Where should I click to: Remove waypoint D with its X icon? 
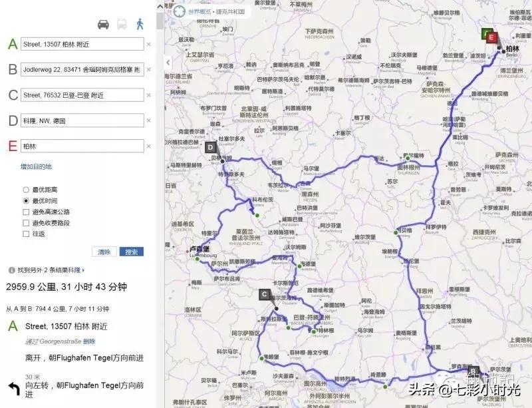pos(148,120)
